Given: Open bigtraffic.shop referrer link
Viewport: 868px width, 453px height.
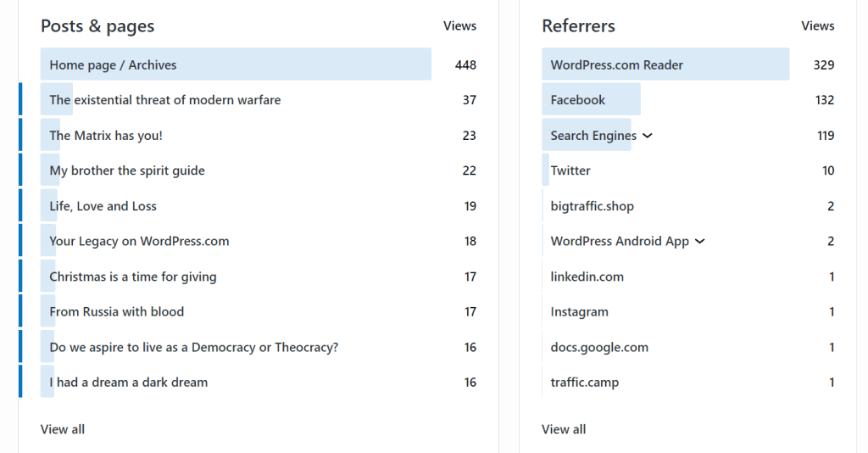Looking at the screenshot, I should [592, 206].
